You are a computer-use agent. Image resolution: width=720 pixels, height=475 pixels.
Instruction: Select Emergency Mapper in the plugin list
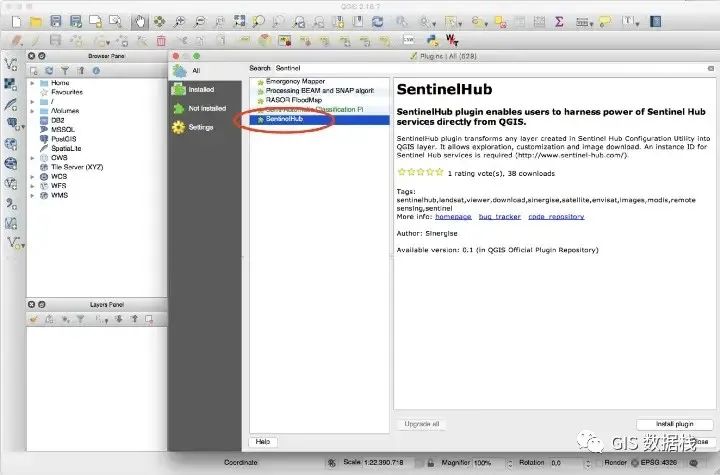tap(319, 81)
